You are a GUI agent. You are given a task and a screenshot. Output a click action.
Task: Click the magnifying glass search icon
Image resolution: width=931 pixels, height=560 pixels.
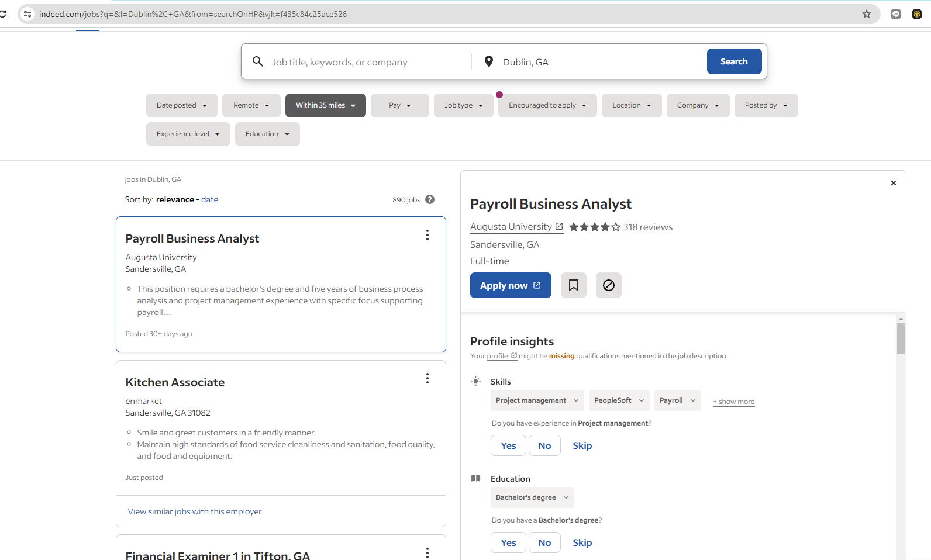coord(257,61)
